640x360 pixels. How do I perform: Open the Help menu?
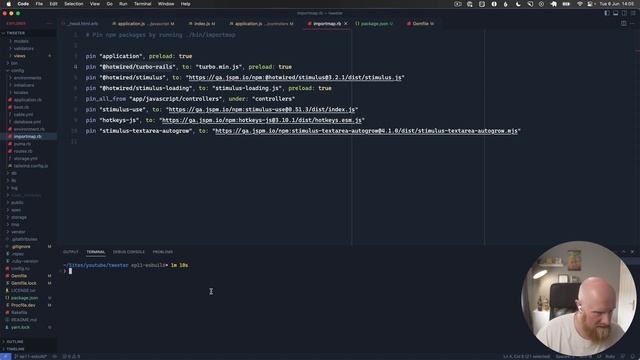pos(185,4)
